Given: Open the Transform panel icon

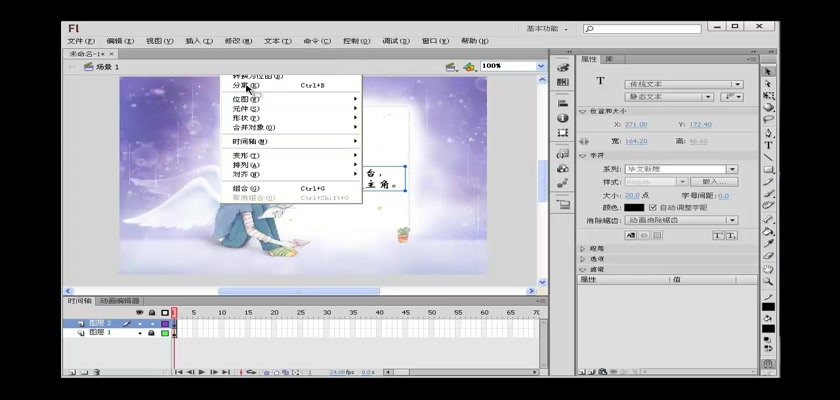Looking at the screenshot, I should click(562, 132).
